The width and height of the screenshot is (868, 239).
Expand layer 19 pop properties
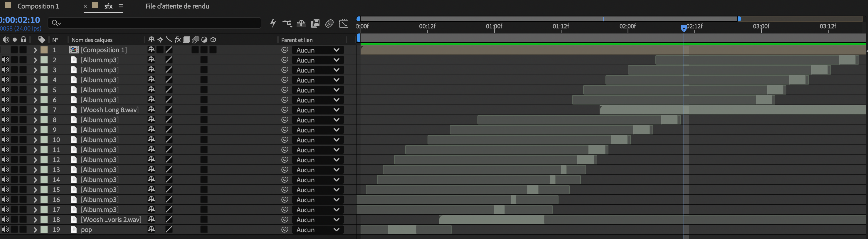click(35, 230)
